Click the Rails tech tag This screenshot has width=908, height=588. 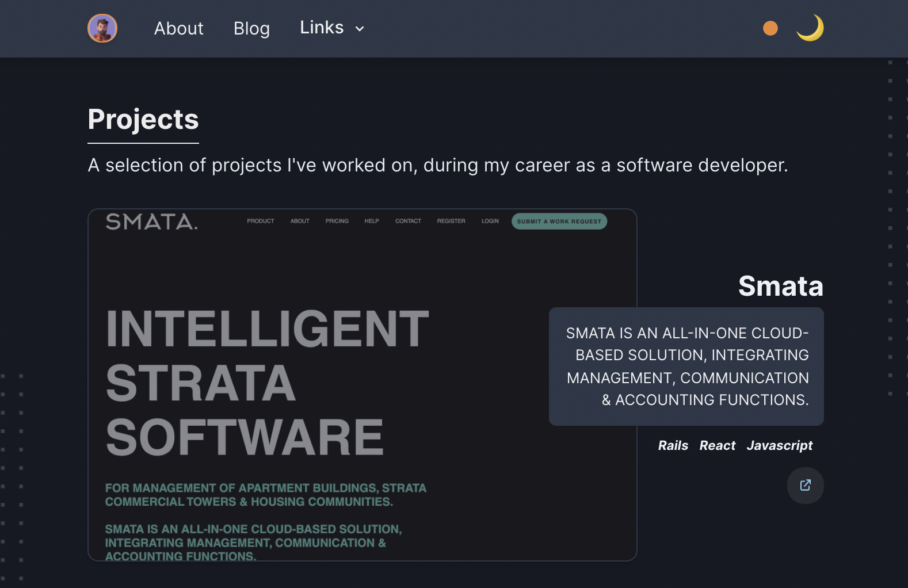673,445
